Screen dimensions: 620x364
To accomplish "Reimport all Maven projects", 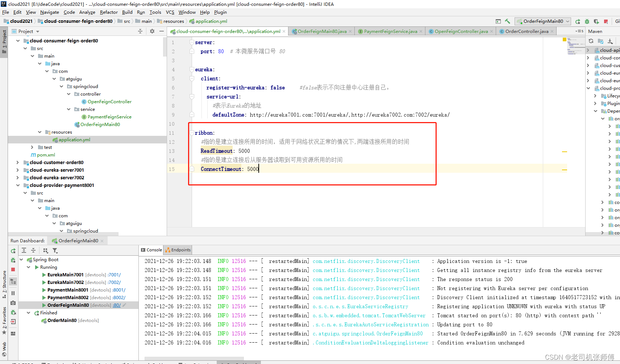I will point(591,41).
